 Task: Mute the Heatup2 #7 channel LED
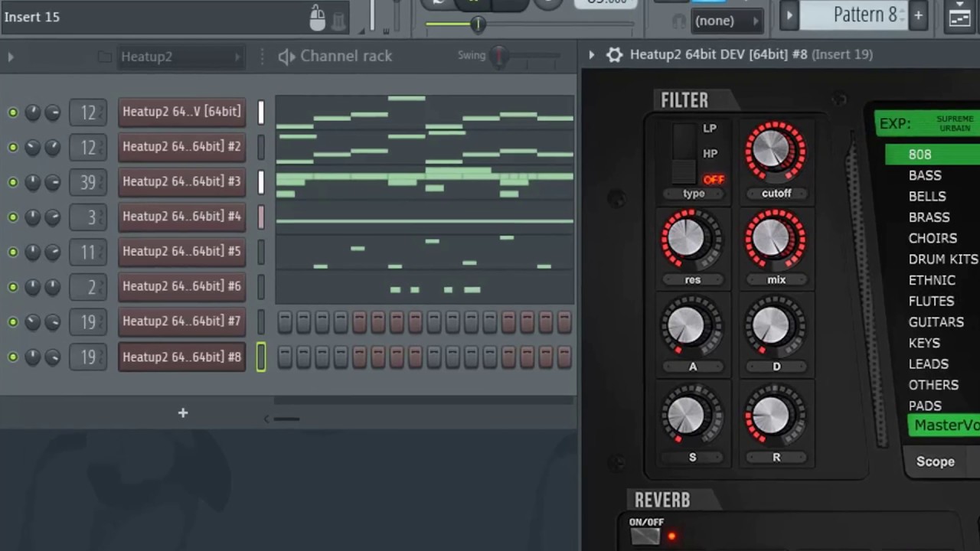tap(12, 321)
